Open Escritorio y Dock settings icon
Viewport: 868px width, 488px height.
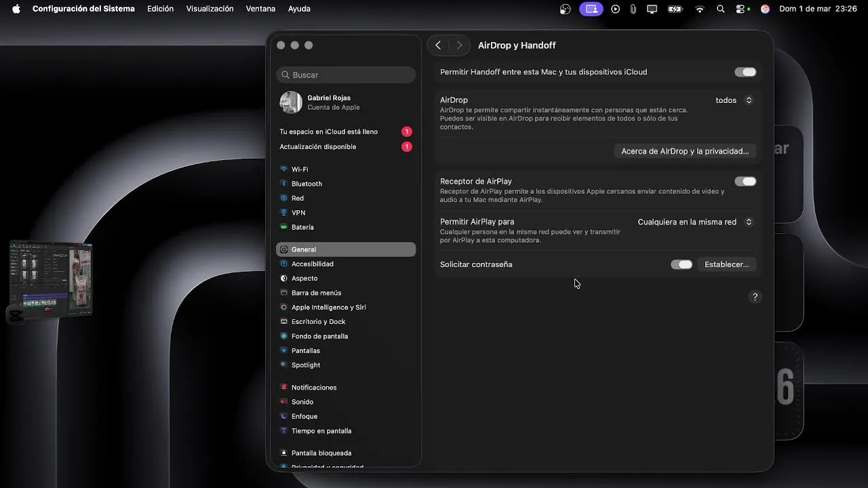[x=283, y=322]
